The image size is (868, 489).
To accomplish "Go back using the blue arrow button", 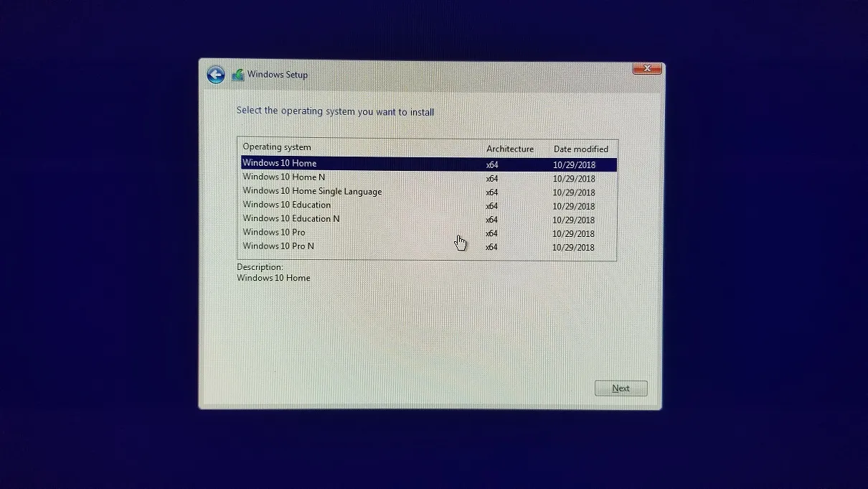I will click(216, 75).
